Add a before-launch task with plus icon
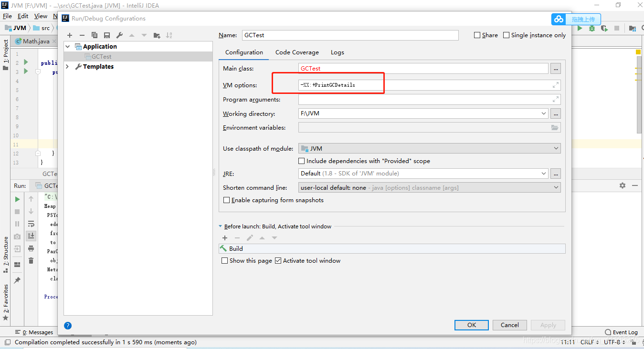This screenshot has height=349, width=644. coord(225,237)
